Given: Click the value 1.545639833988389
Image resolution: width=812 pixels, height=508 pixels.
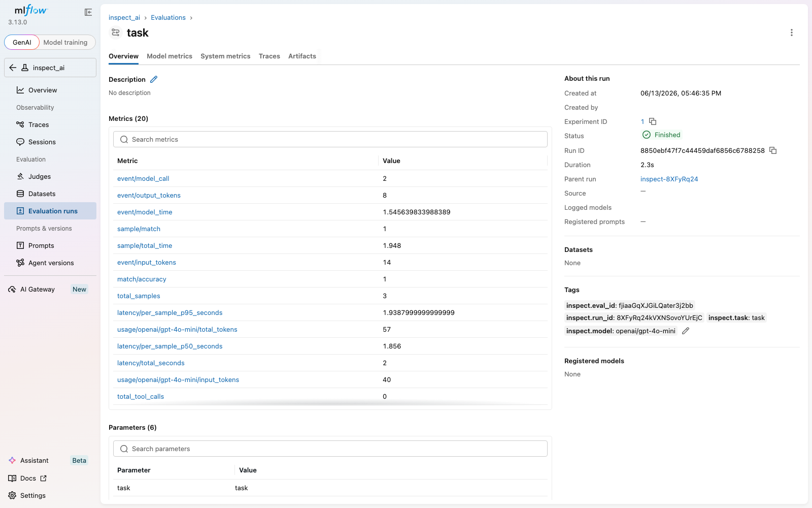Looking at the screenshot, I should (x=417, y=212).
